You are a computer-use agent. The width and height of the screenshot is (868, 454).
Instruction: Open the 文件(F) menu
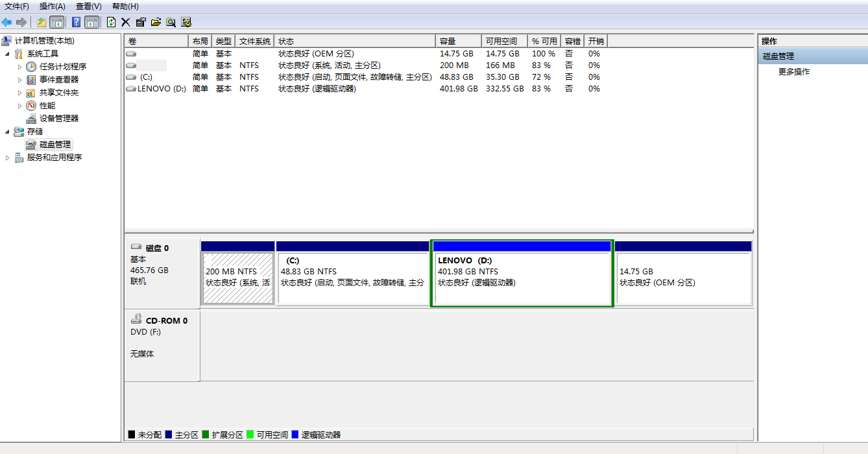click(x=17, y=6)
